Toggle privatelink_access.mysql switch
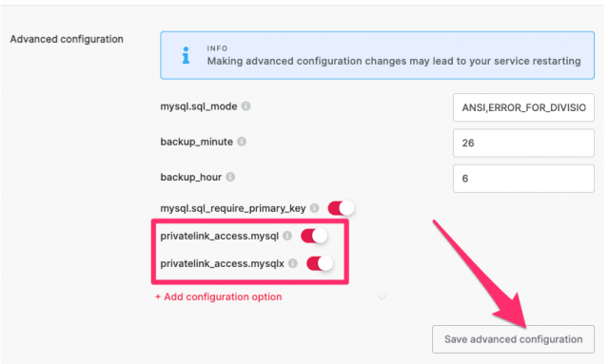Viewport: 609px width, 364px height. (x=314, y=236)
